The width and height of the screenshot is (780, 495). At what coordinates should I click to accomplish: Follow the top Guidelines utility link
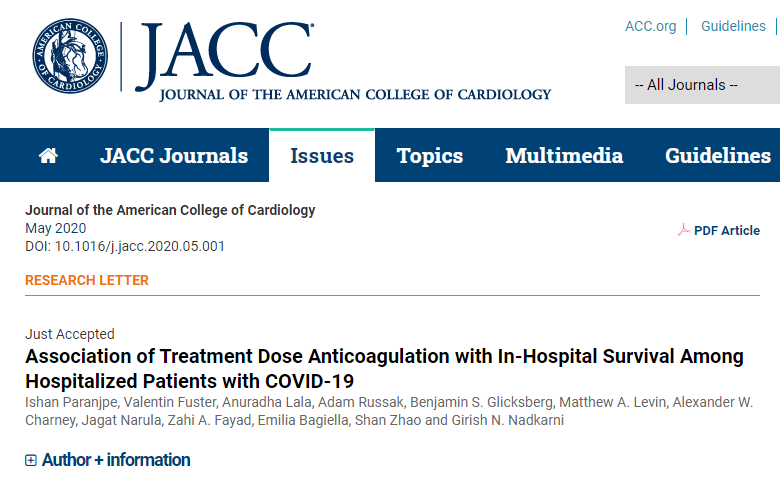point(733,26)
